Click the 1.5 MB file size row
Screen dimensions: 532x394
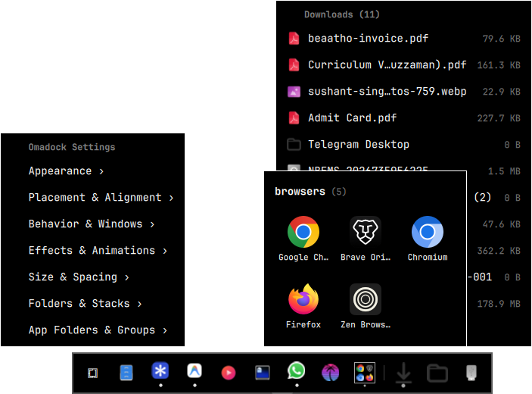coord(504,171)
